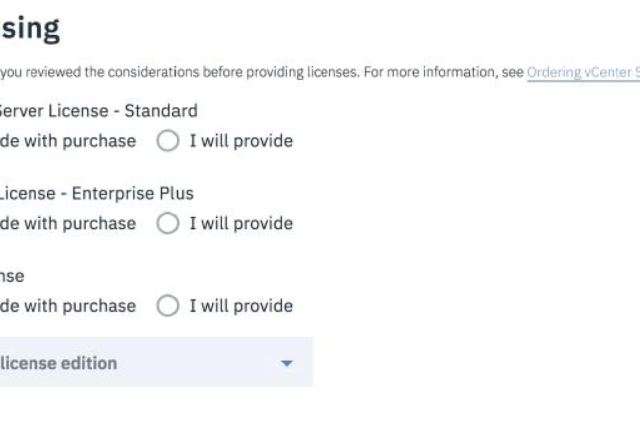
Task: Select "I will provide" radio for vCenter Server License
Action: tap(168, 141)
